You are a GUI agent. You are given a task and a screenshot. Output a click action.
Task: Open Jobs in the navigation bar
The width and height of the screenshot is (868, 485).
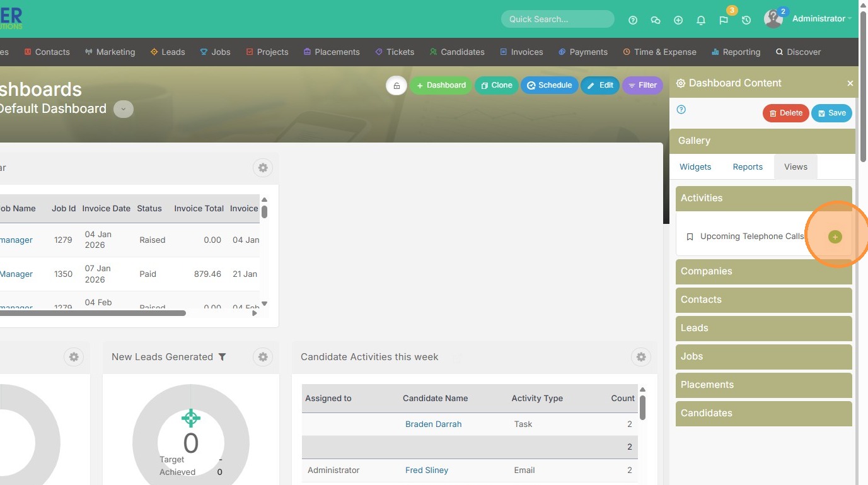click(215, 52)
